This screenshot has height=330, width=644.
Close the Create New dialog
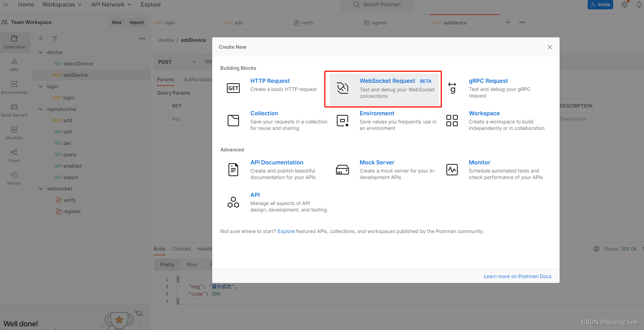[x=550, y=47]
